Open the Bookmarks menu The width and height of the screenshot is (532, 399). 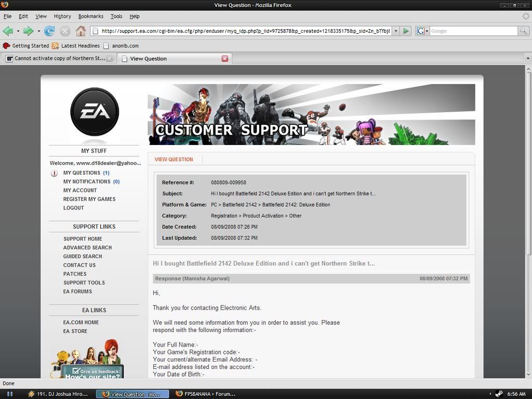(90, 16)
